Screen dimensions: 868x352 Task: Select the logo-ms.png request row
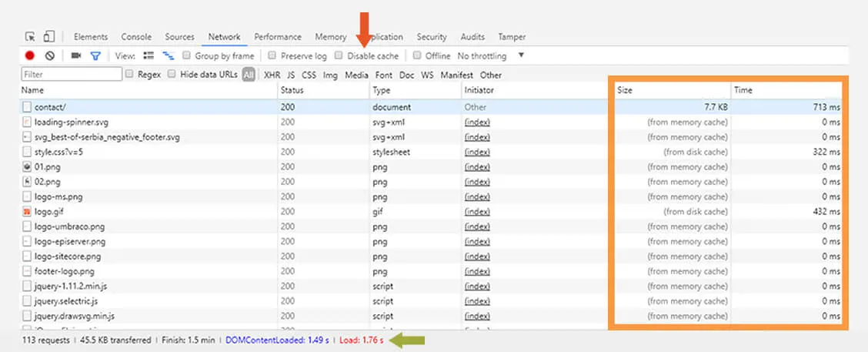pyautogui.click(x=431, y=196)
